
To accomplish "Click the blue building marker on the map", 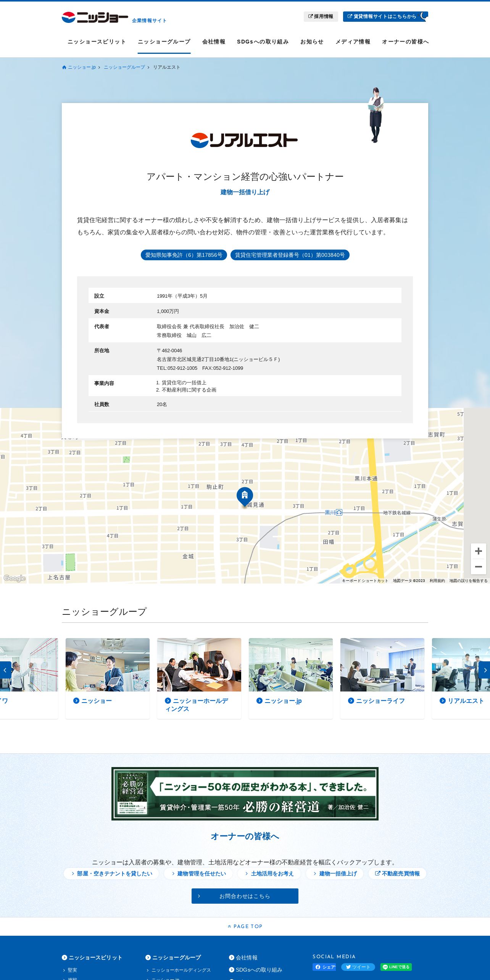I will tap(245, 496).
